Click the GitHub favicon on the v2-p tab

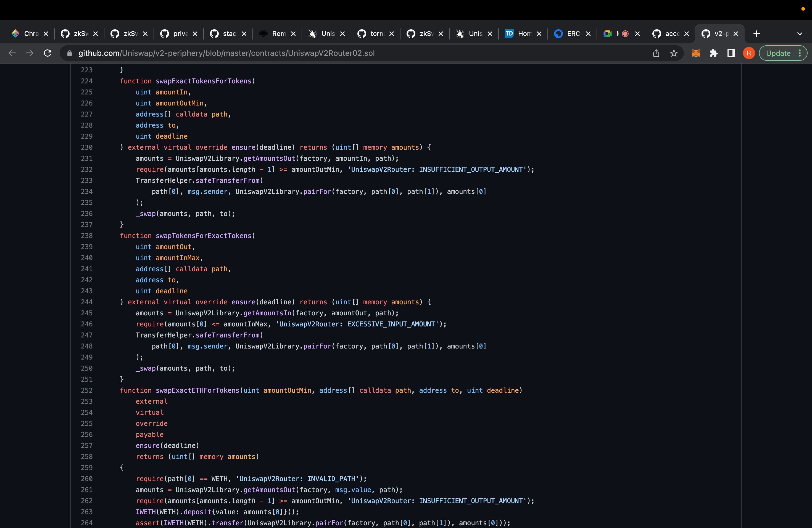(706, 34)
